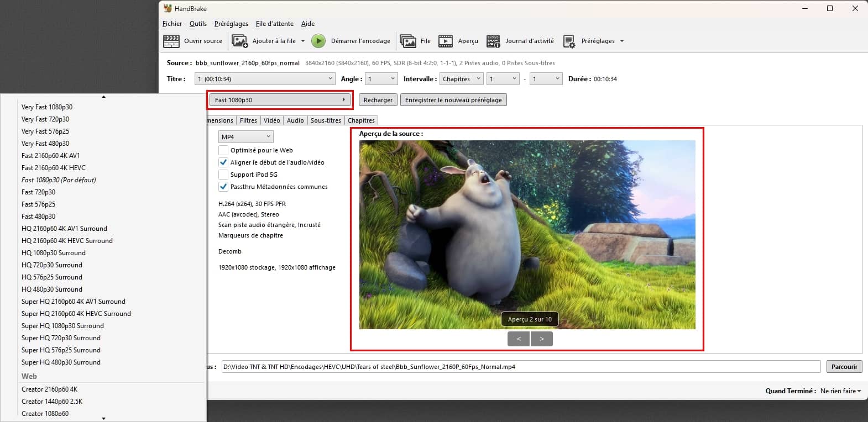Click the HandBrake app logo in title bar
868x422 pixels.
(x=168, y=8)
